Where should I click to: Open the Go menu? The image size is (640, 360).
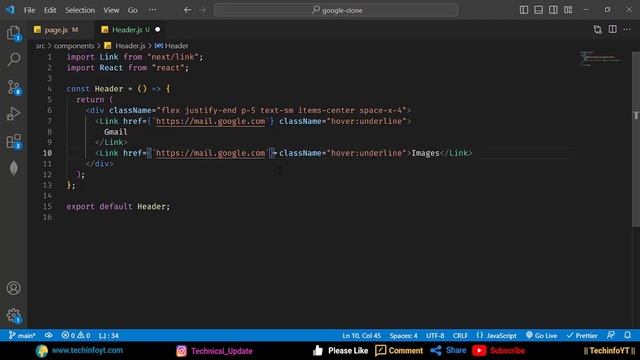(x=133, y=10)
